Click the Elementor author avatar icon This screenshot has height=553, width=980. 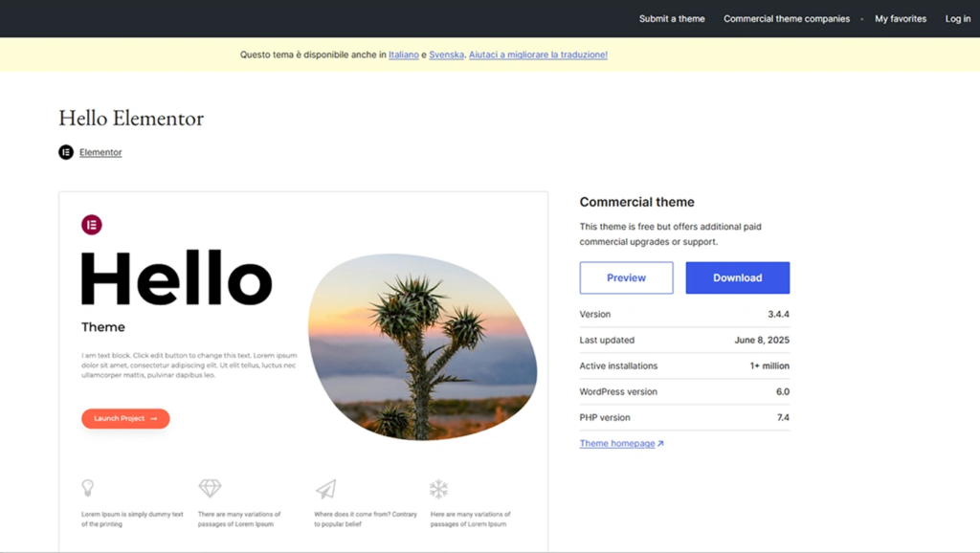(66, 152)
